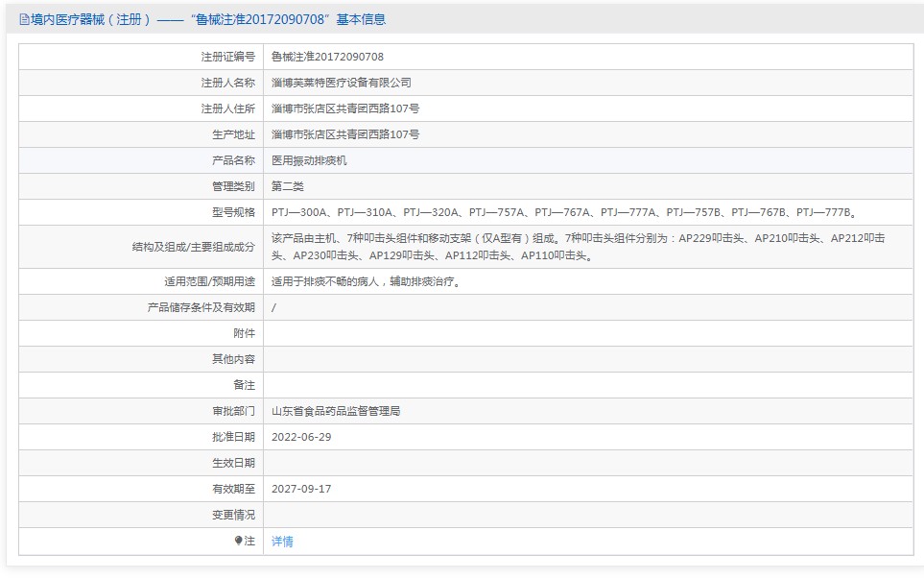924x579 pixels.
Task: Click the 批准日期 label
Action: (x=233, y=437)
